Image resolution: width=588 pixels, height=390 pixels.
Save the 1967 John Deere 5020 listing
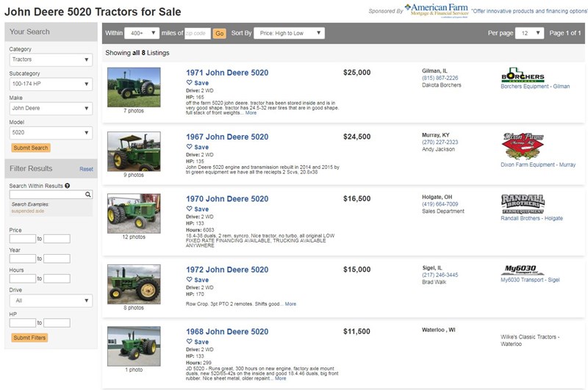[x=197, y=147]
